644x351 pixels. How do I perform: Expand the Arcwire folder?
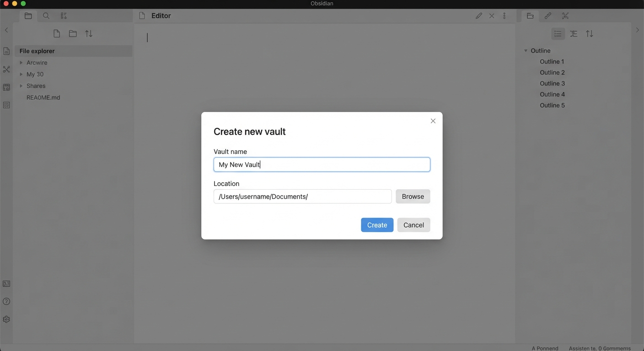tap(21, 62)
